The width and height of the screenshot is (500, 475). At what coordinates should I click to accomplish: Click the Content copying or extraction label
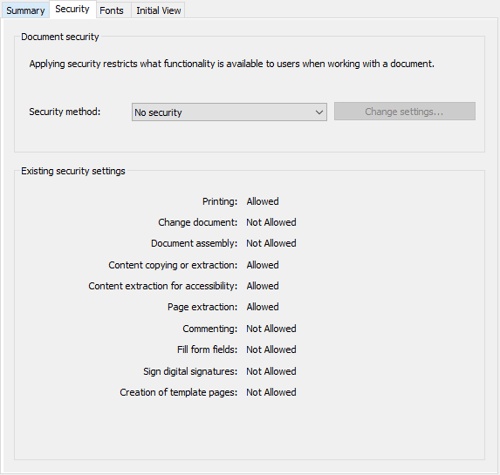point(173,265)
